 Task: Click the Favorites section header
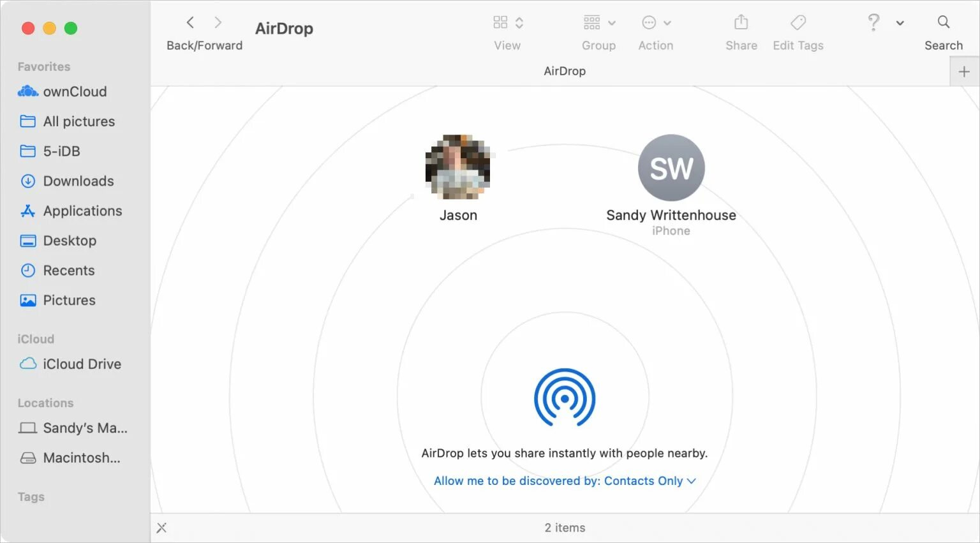pos(43,66)
